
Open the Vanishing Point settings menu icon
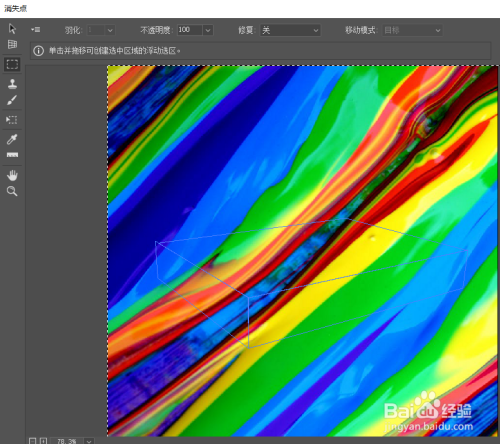point(35,30)
